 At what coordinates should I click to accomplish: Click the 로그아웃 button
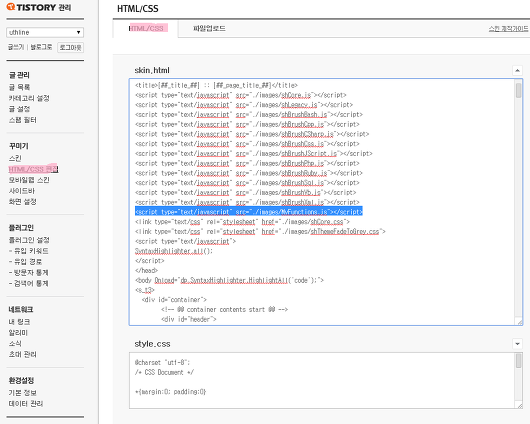[70, 47]
